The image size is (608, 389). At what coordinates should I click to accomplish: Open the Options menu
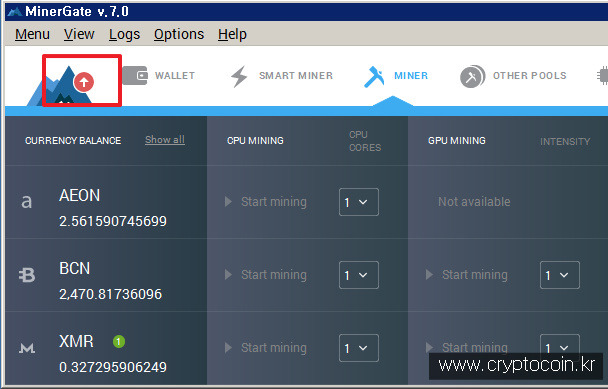[x=179, y=35]
